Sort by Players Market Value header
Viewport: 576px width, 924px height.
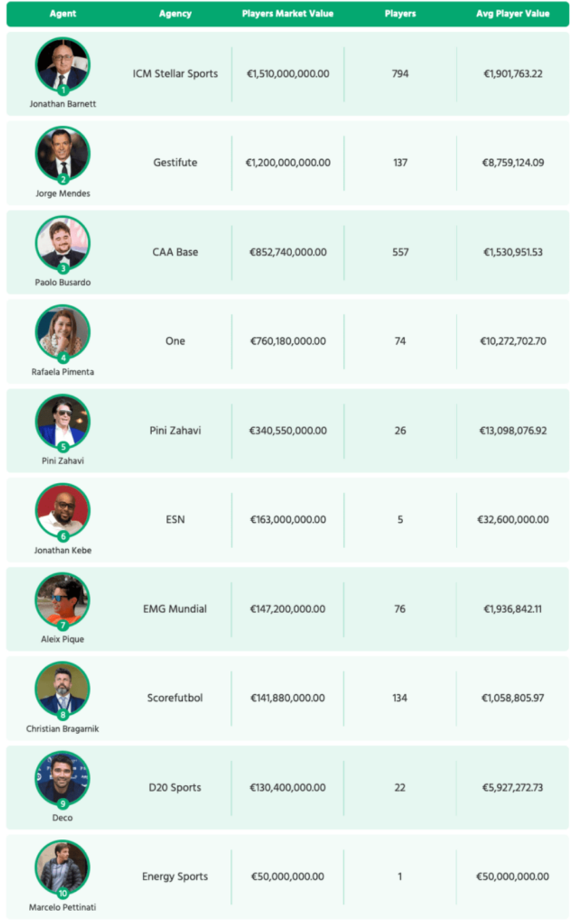[x=287, y=14]
